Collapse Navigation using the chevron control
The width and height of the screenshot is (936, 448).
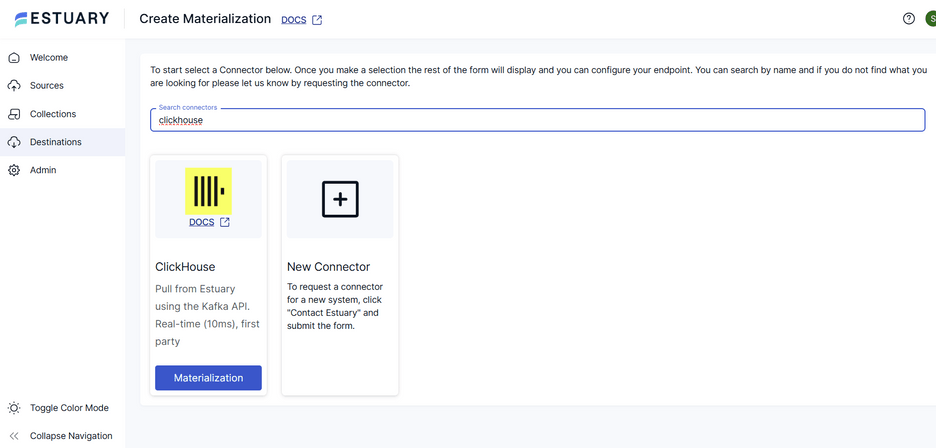click(x=14, y=436)
